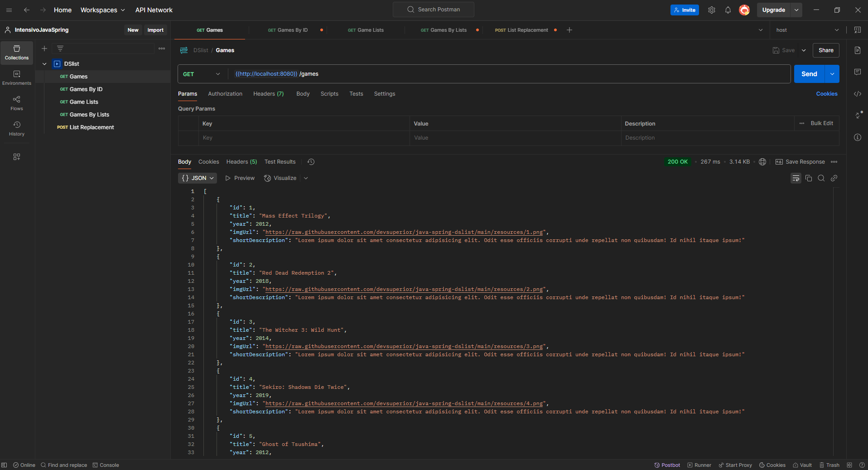
Task: Switch to the Games By ID tab
Action: (288, 30)
